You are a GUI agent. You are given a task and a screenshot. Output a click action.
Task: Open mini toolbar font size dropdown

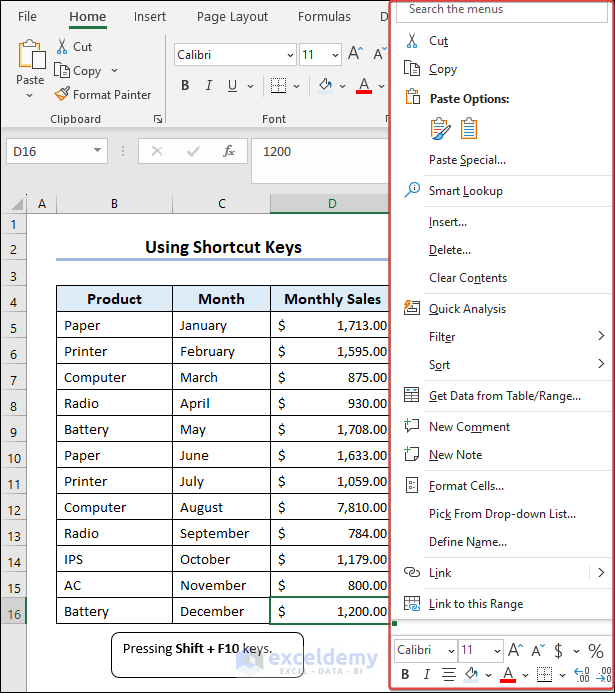(497, 651)
